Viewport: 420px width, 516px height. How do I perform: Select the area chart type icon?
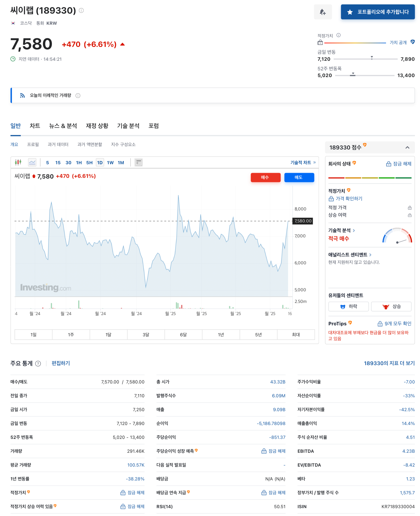tap(32, 162)
